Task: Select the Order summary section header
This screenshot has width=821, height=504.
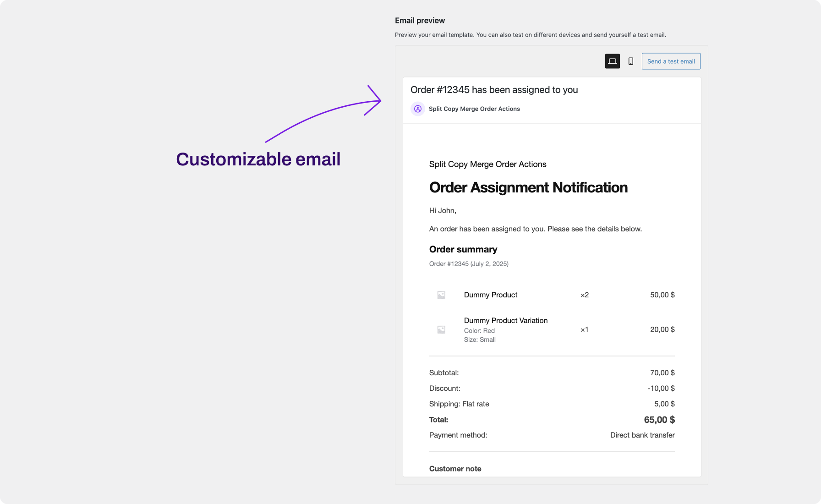Action: click(463, 249)
